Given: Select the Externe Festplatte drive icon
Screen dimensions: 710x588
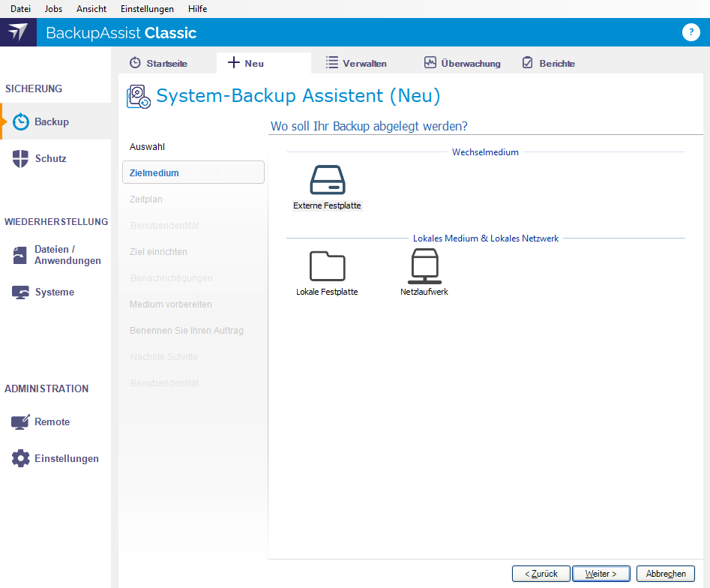Looking at the screenshot, I should [x=327, y=181].
